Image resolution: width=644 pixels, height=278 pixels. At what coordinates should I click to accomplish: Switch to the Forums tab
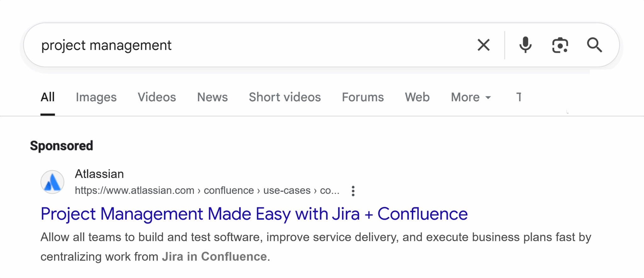(362, 97)
